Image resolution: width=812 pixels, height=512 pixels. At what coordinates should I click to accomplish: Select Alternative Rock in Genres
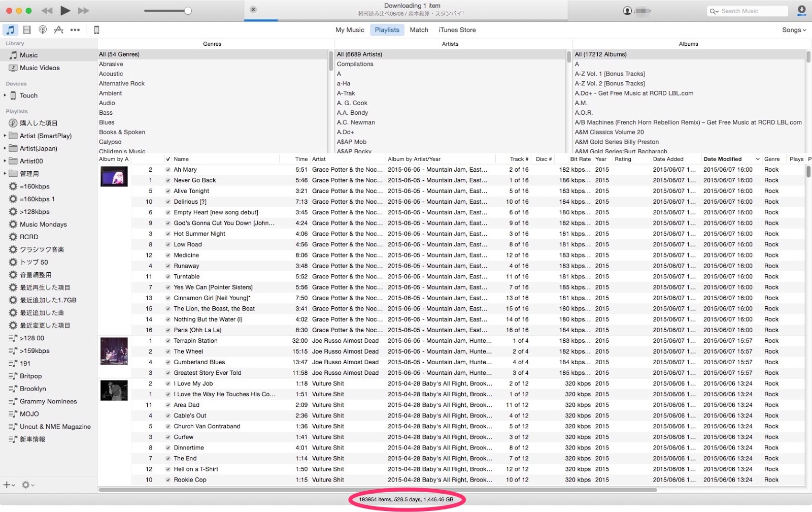point(122,83)
